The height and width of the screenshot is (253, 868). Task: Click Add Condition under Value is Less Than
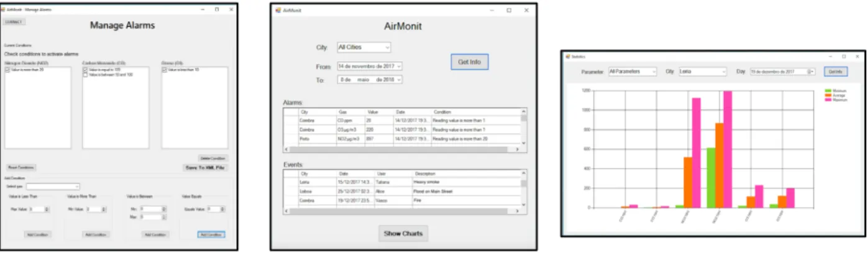tap(38, 234)
